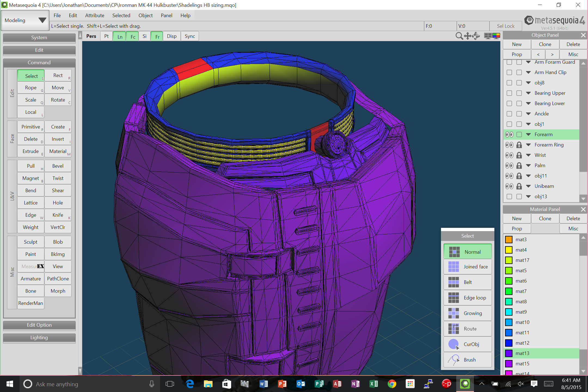Click the Material Panel scrollbar up arrow
This screenshot has height=392, width=588.
583,238
